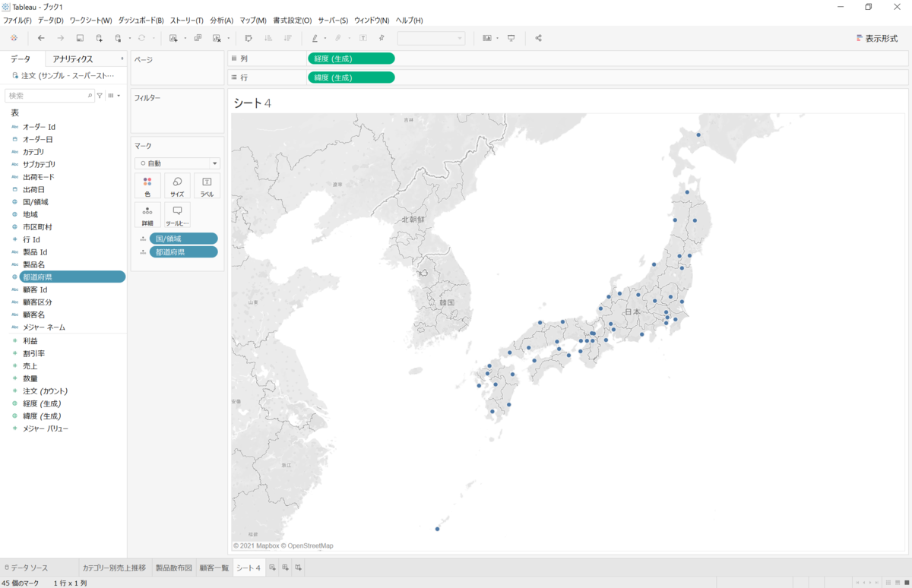This screenshot has width=912, height=588.
Task: Duplicate the sheet using toolbar icon
Action: coord(198,38)
